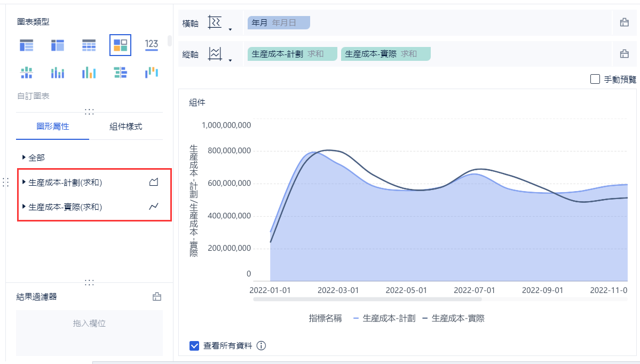This screenshot has width=640, height=364.
Task: Select the bidirectional bar chart type
Action: tap(120, 73)
